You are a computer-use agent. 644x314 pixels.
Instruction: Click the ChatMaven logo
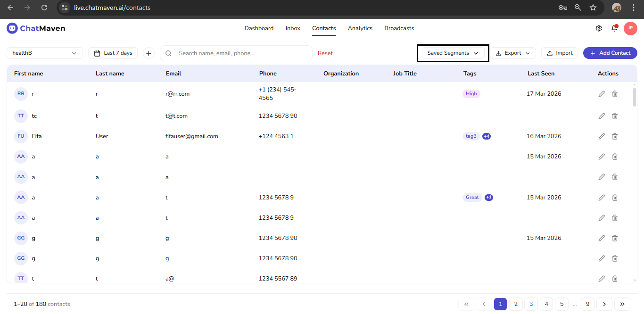point(35,28)
